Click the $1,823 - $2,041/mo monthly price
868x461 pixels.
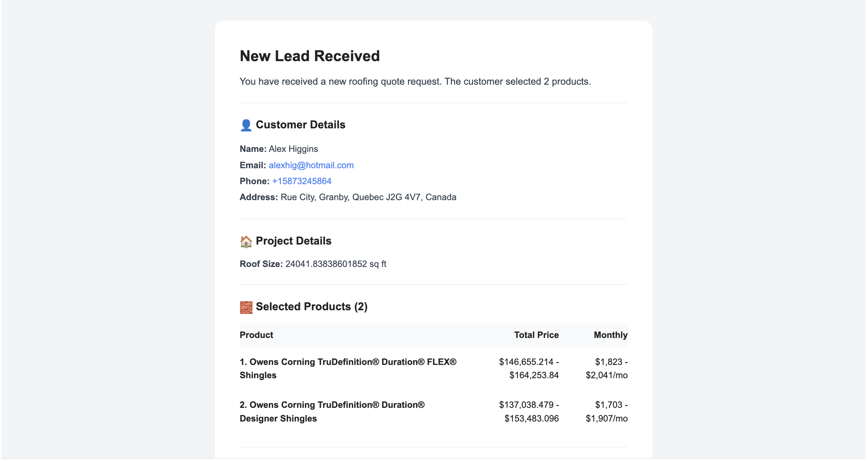(606, 368)
